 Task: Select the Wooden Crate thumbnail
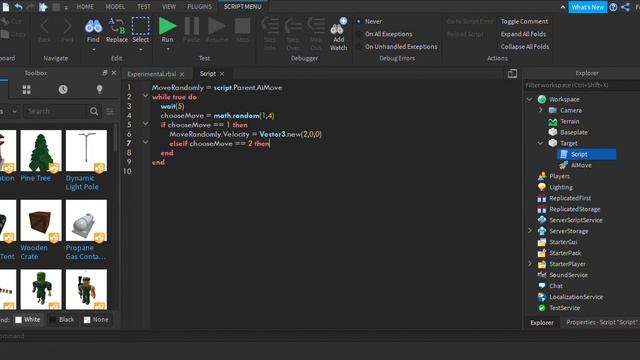pos(41,220)
